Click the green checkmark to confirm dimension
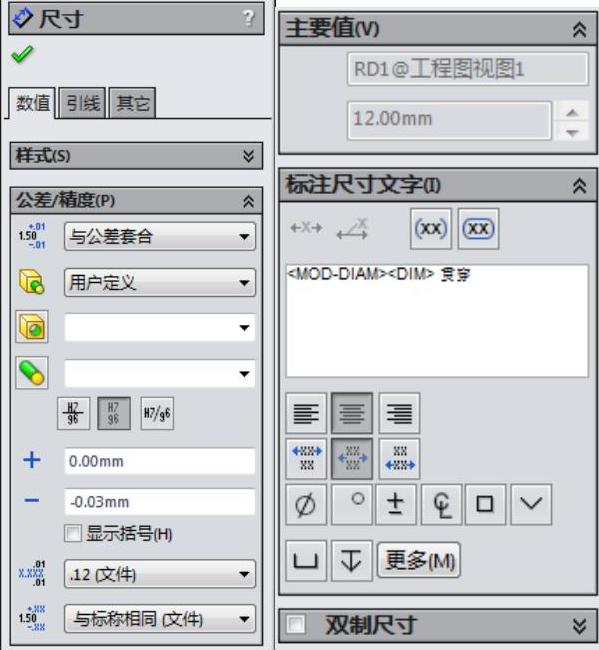This screenshot has width=599, height=650. point(22,55)
